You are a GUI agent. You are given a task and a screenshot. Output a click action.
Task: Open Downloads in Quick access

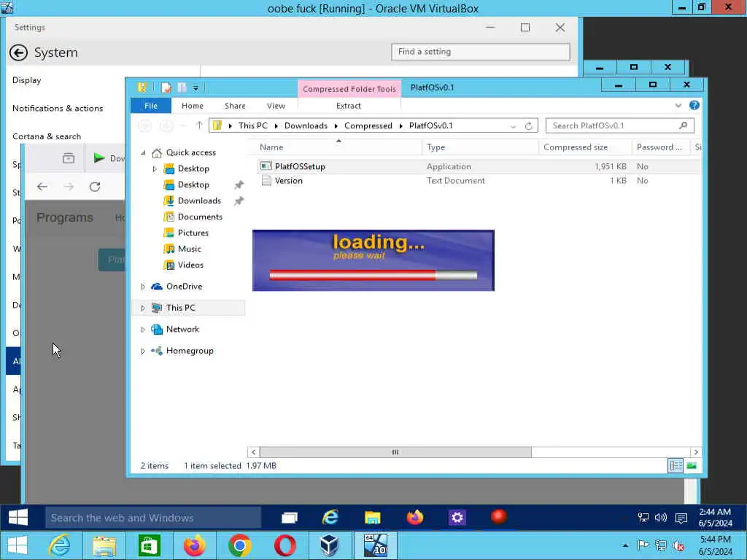pos(199,201)
